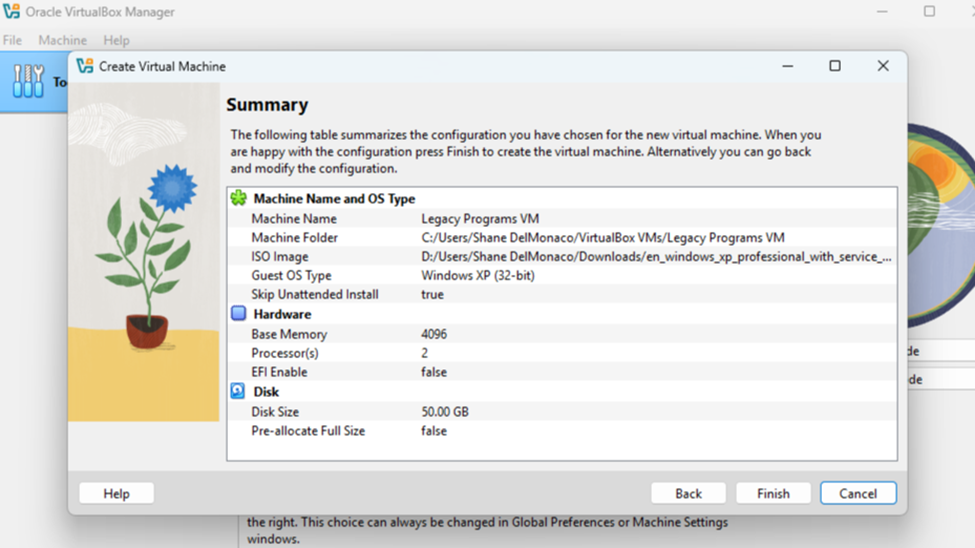The width and height of the screenshot is (975, 548).
Task: Select the Base Memory row
Action: [x=560, y=334]
